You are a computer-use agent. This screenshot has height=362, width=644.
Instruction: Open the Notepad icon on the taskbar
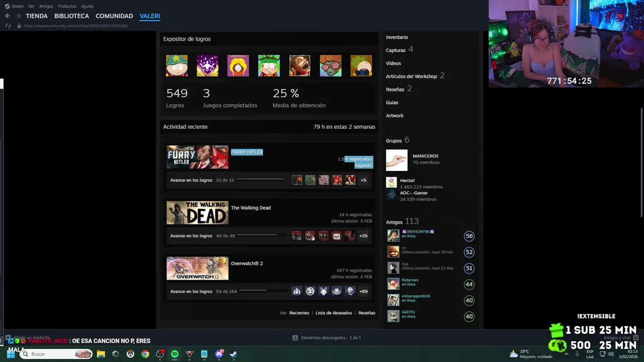[204, 354]
